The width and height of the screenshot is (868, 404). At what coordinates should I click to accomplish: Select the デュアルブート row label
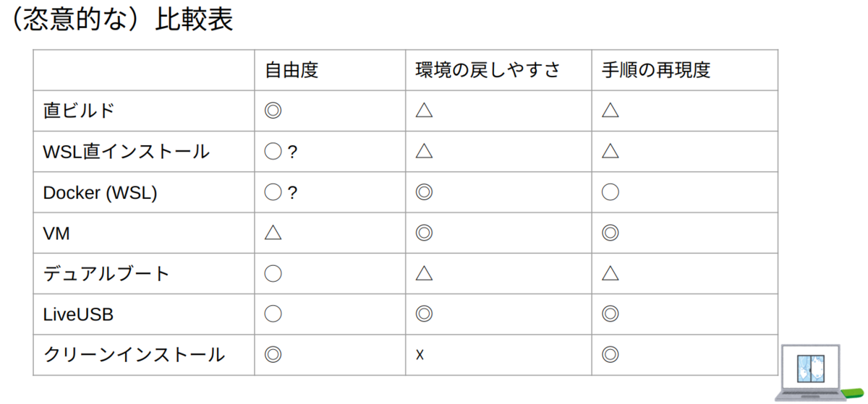pyautogui.click(x=106, y=274)
